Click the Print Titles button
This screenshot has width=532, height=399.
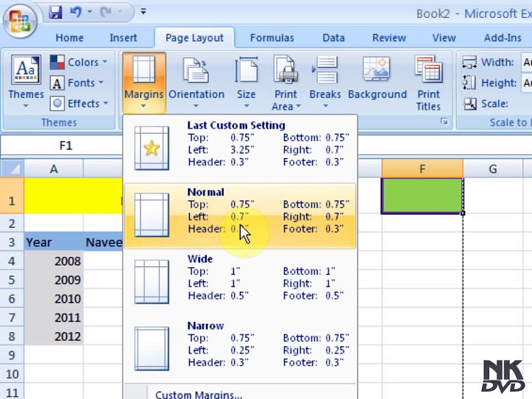[428, 84]
